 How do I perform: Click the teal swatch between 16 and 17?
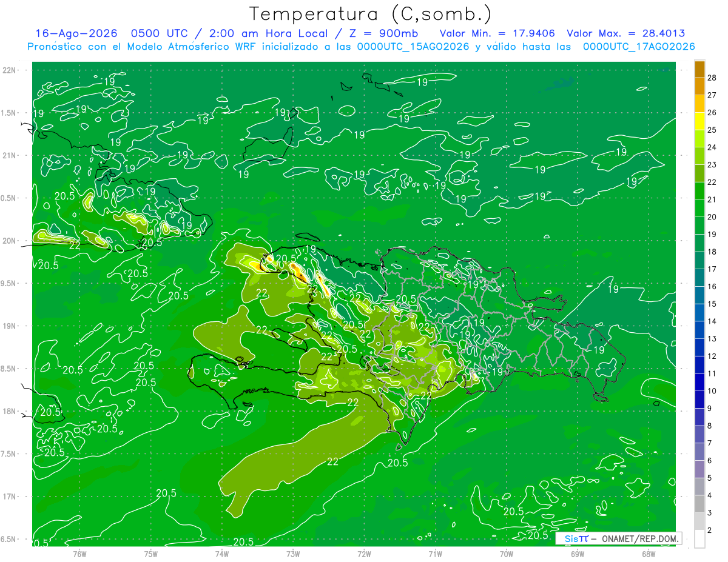click(699, 278)
